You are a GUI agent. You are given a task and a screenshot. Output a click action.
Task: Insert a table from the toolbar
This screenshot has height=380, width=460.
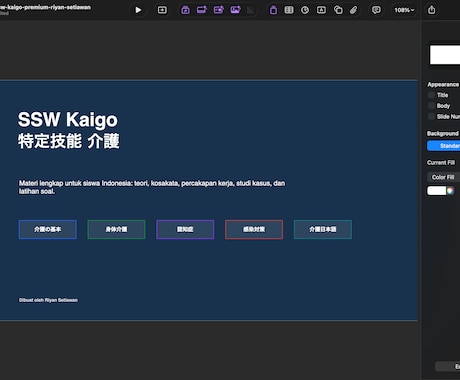[289, 10]
